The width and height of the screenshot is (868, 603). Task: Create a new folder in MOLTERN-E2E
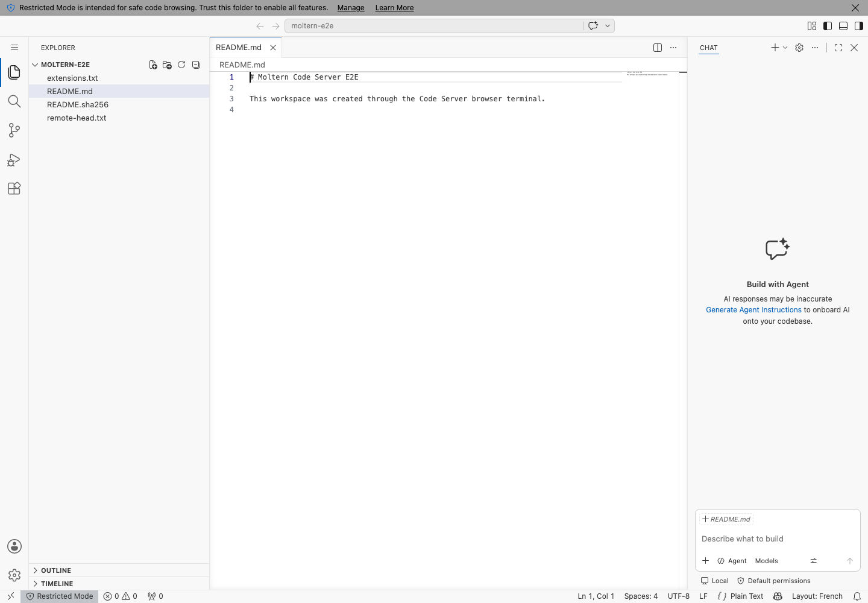point(167,65)
